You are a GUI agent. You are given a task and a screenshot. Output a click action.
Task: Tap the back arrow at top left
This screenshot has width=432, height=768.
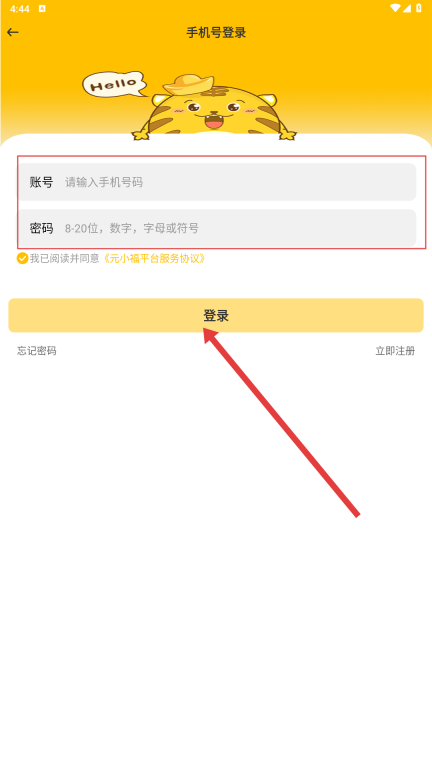pos(13,32)
